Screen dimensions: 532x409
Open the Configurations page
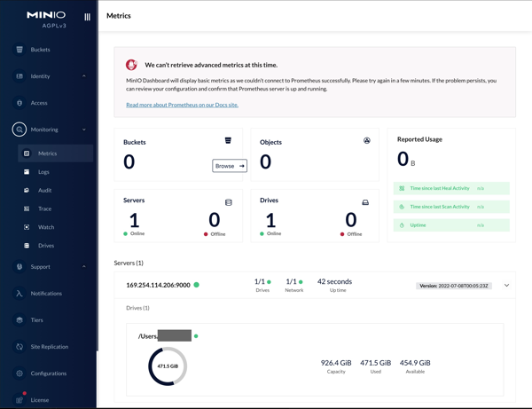(x=51, y=373)
